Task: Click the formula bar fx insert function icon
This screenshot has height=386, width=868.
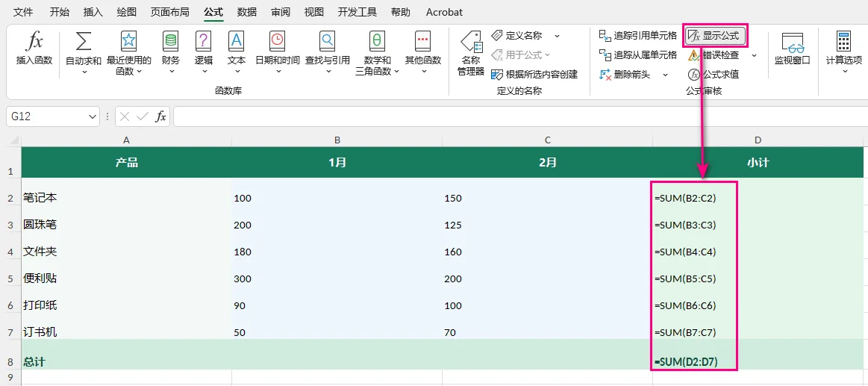Action: pyautogui.click(x=160, y=116)
